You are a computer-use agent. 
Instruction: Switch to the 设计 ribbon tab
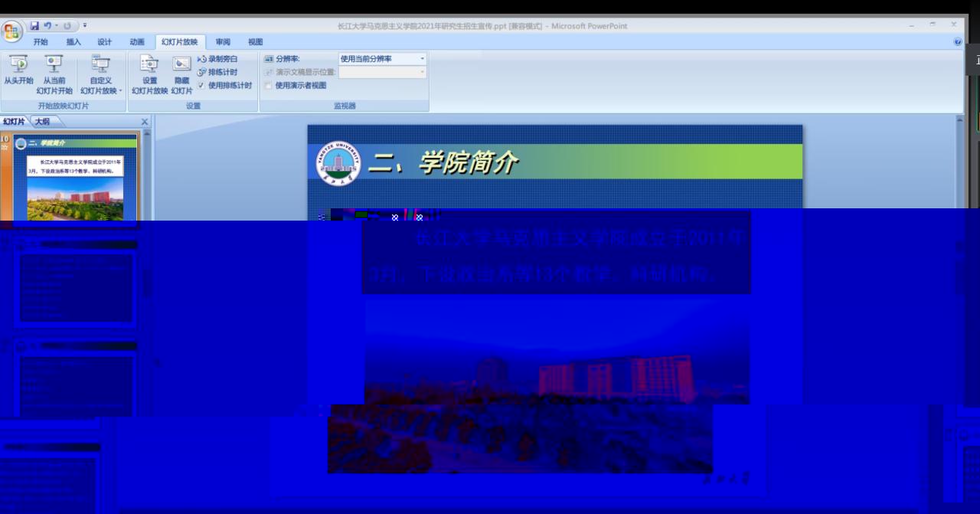(x=105, y=42)
